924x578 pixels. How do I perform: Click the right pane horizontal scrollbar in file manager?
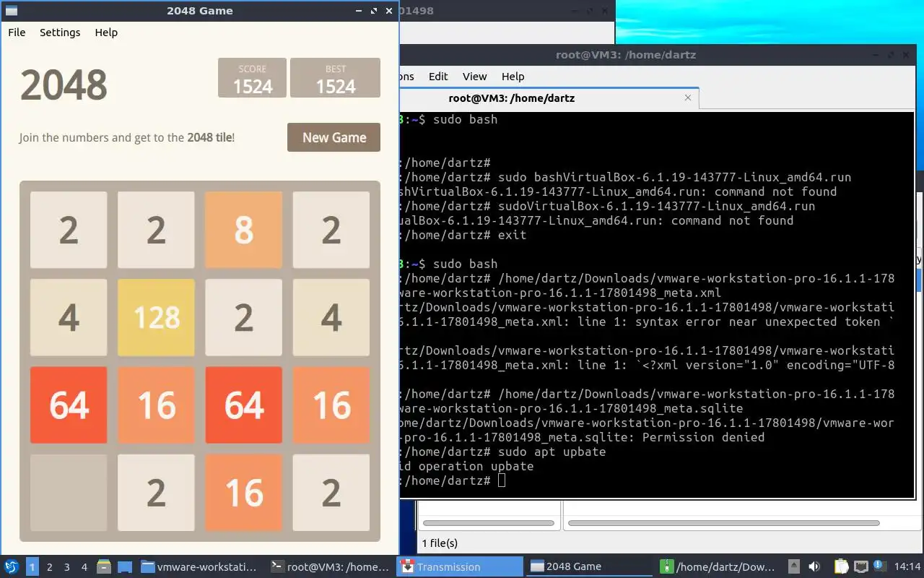[x=724, y=523]
